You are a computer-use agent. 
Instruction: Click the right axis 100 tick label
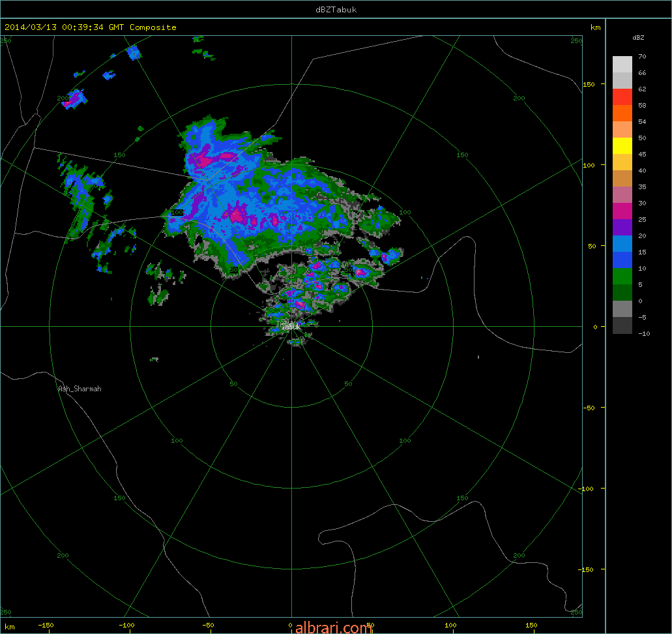[589, 165]
